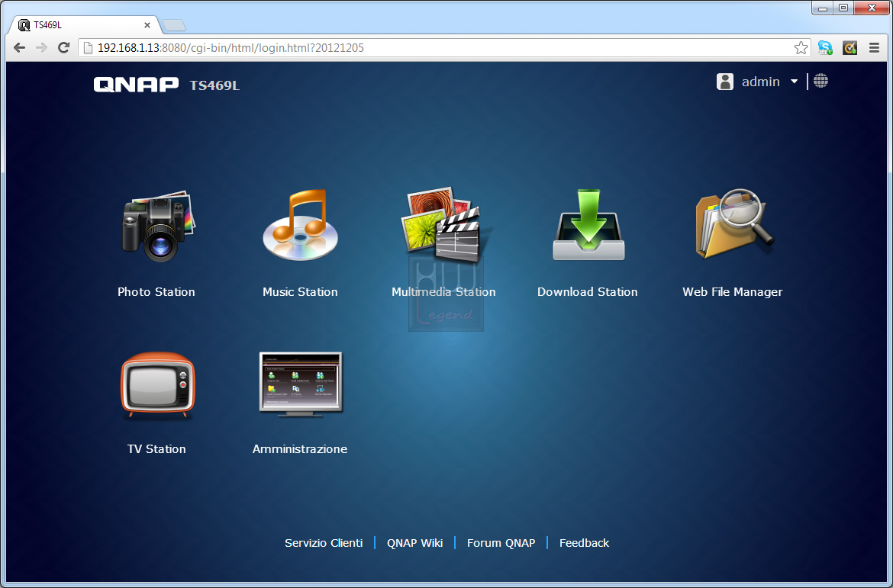Expand the admin dropdown arrow
The width and height of the screenshot is (893, 588).
pos(794,82)
